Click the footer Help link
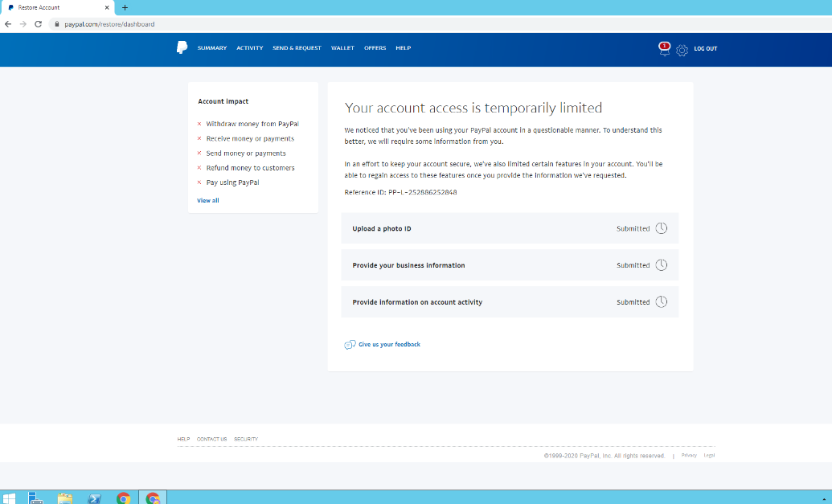Image resolution: width=832 pixels, height=504 pixels. coord(183,439)
